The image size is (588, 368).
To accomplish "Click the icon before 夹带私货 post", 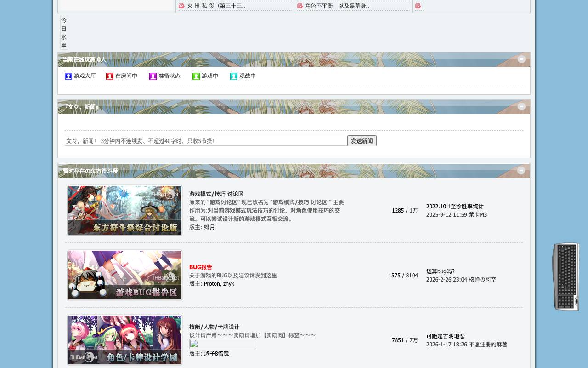I will pyautogui.click(x=181, y=6).
